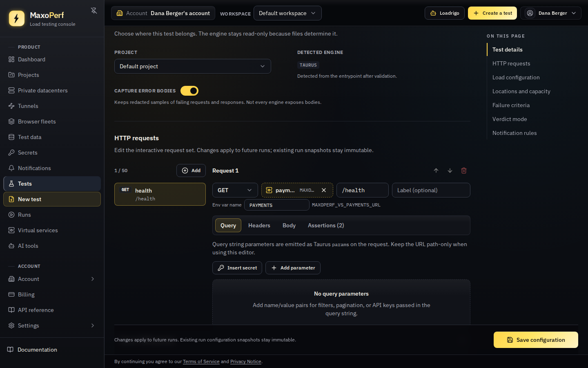Viewport: 588px width, 368px height.
Task: Select the Query tab
Action: (228, 225)
